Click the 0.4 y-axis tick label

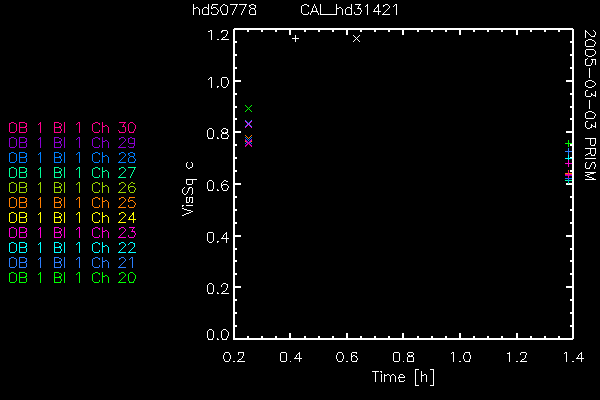pos(218,237)
